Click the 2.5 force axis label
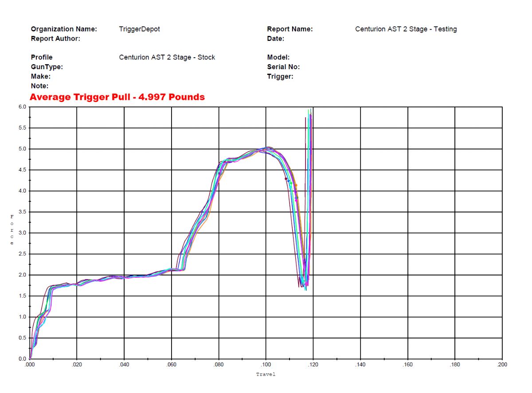 (x=22, y=254)
